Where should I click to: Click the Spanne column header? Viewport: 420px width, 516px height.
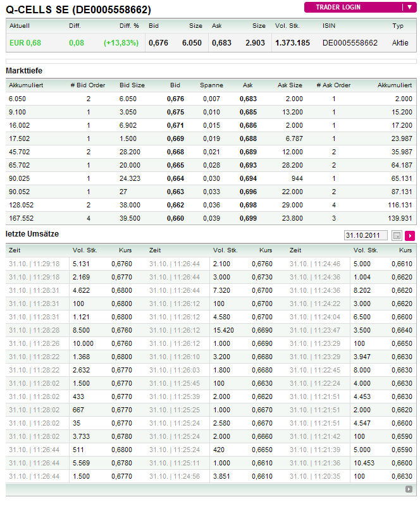(x=212, y=85)
